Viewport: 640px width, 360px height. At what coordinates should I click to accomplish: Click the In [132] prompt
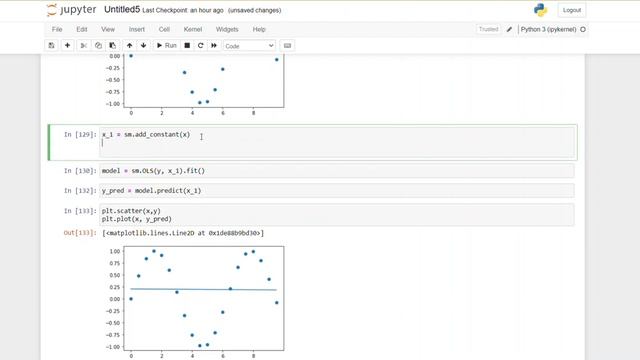[80, 191]
